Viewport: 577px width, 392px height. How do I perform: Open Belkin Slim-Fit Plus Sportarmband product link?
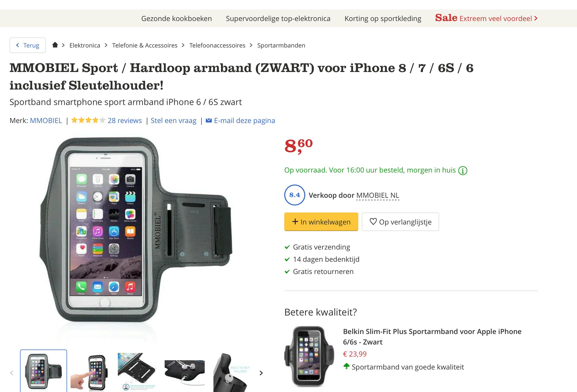point(432,336)
